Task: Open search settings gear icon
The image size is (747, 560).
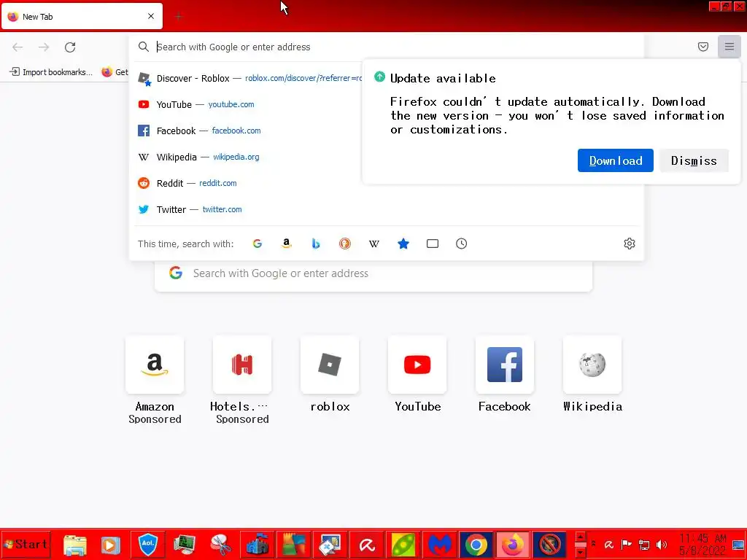Action: coord(630,244)
